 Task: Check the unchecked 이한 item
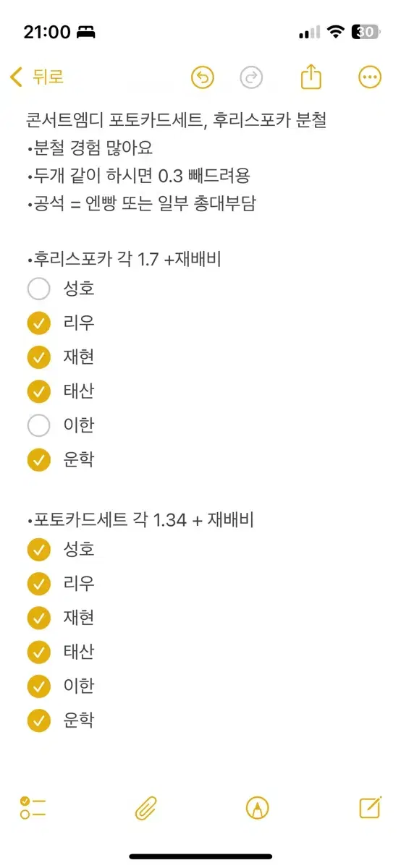tap(39, 425)
